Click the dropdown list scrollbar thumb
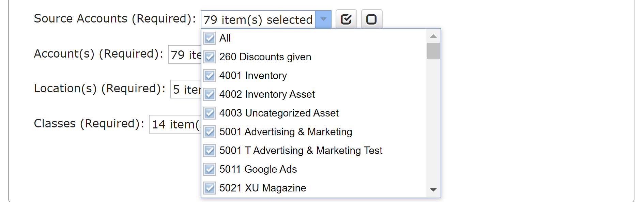The height and width of the screenshot is (202, 644). (x=433, y=51)
